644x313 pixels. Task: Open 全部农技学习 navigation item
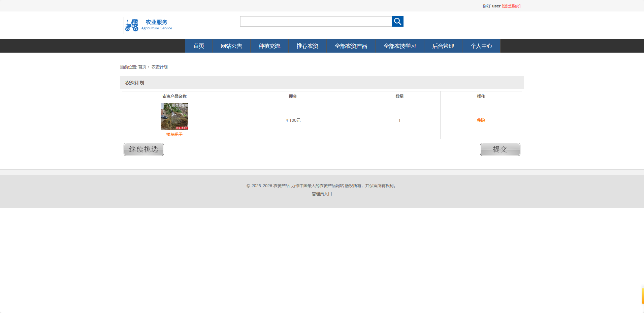point(400,46)
